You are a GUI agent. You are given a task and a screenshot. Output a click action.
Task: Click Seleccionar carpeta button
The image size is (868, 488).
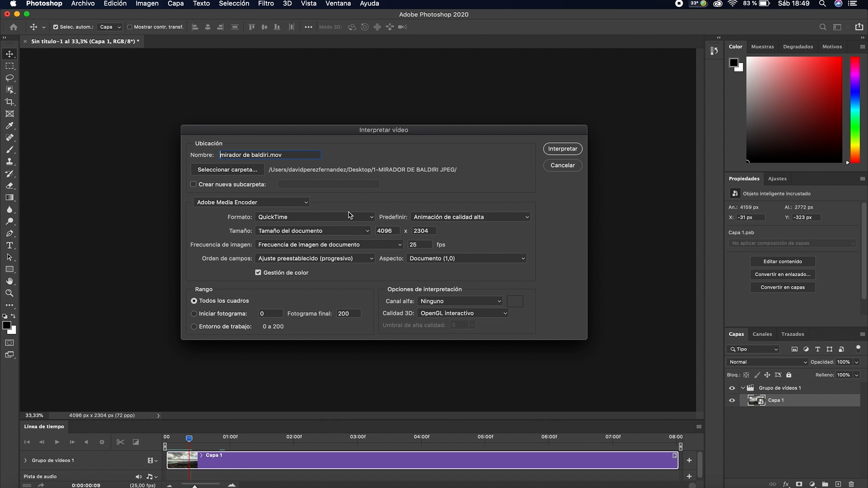click(x=227, y=169)
